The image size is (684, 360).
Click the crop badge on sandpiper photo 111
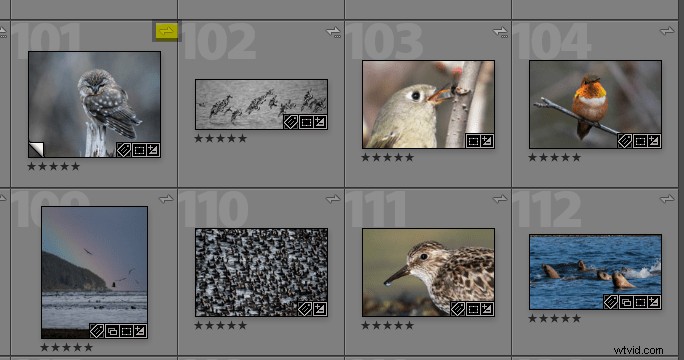(473, 309)
